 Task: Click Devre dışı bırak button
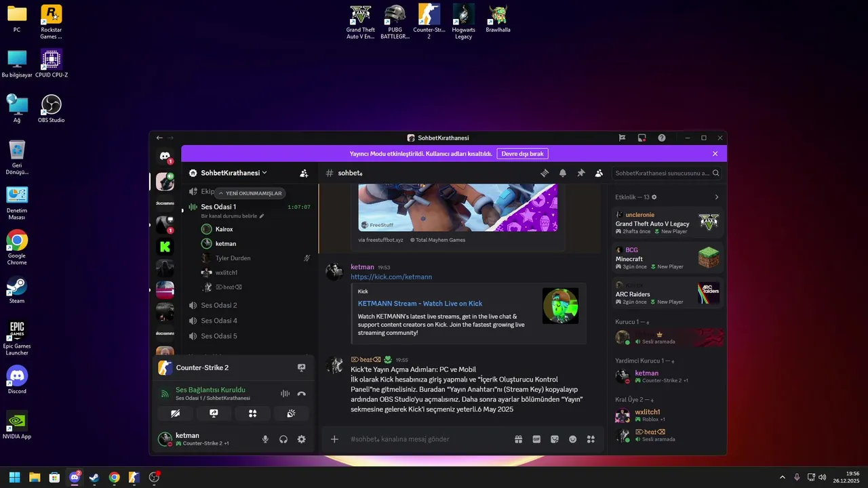click(x=522, y=154)
